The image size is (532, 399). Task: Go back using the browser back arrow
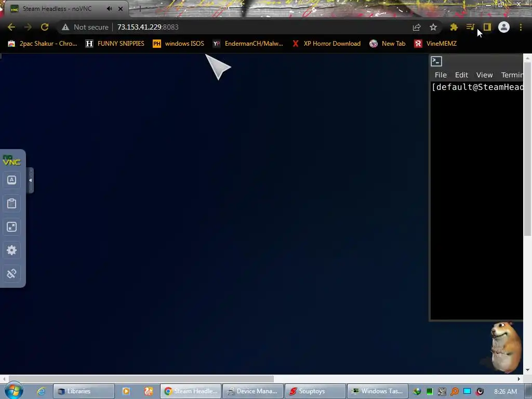pyautogui.click(x=11, y=27)
